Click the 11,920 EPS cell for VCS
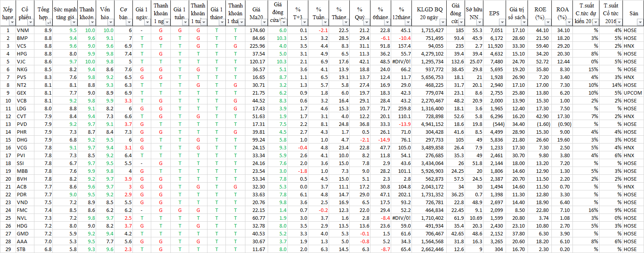Image resolution: width=644 pixels, height=253 pixels. point(495,46)
